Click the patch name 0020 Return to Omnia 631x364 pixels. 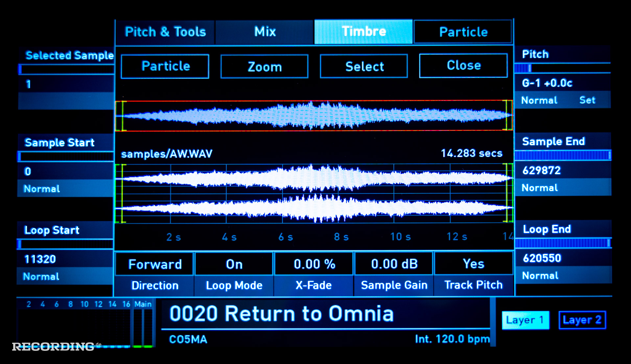click(282, 313)
